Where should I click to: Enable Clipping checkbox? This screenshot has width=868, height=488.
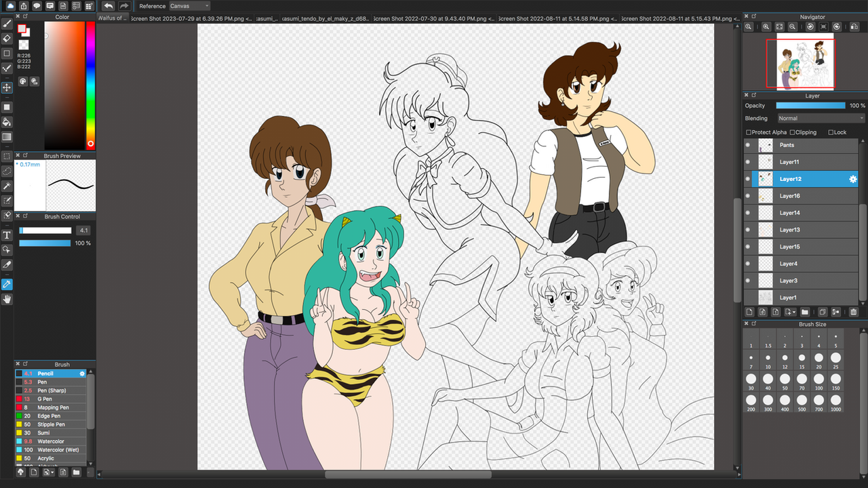tap(793, 132)
